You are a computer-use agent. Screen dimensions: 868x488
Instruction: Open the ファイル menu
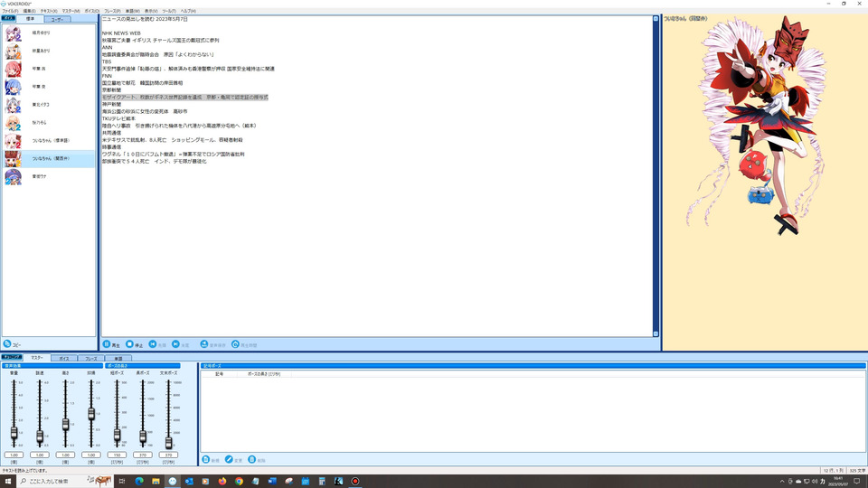pos(10,11)
